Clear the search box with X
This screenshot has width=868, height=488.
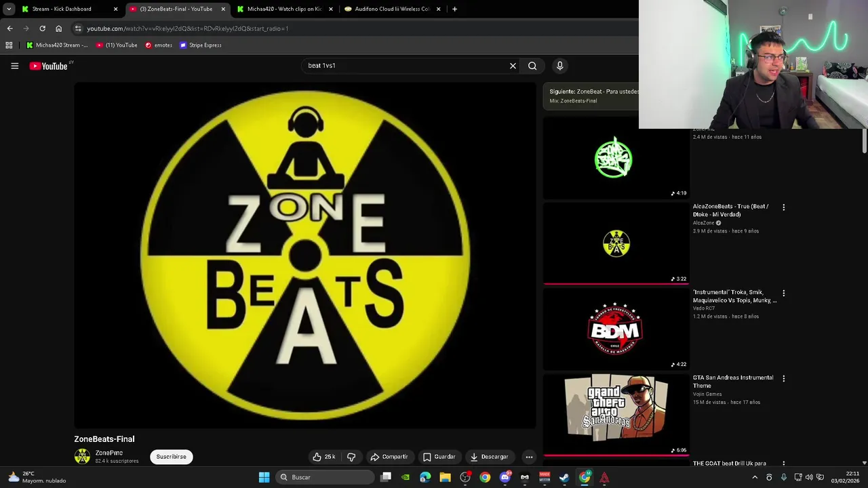pos(513,66)
